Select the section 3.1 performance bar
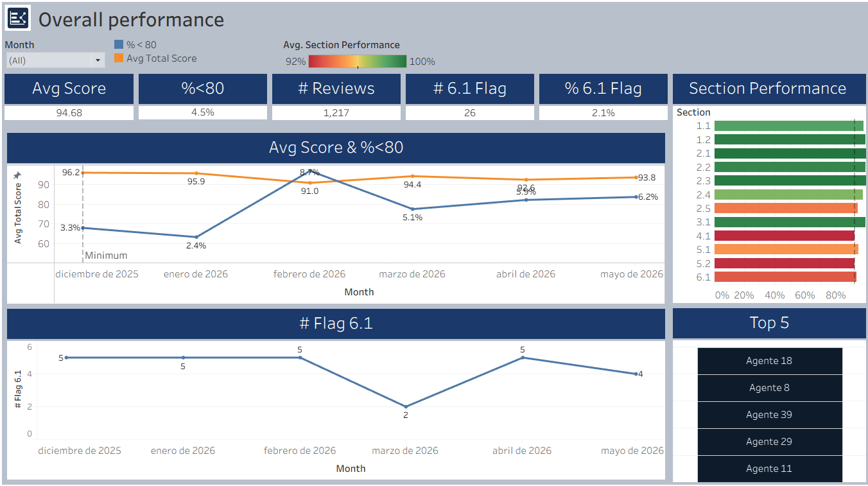The width and height of the screenshot is (868, 486). pyautogui.click(x=790, y=222)
